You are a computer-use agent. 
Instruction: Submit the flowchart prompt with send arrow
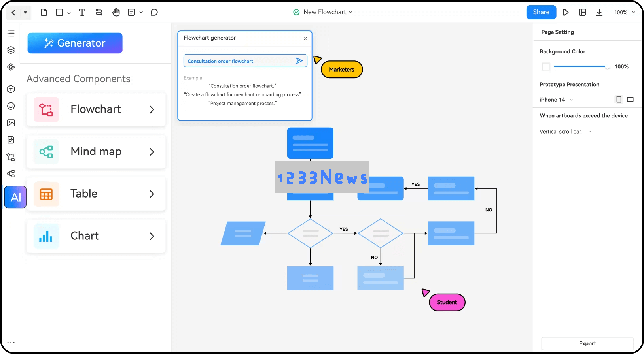pos(299,61)
